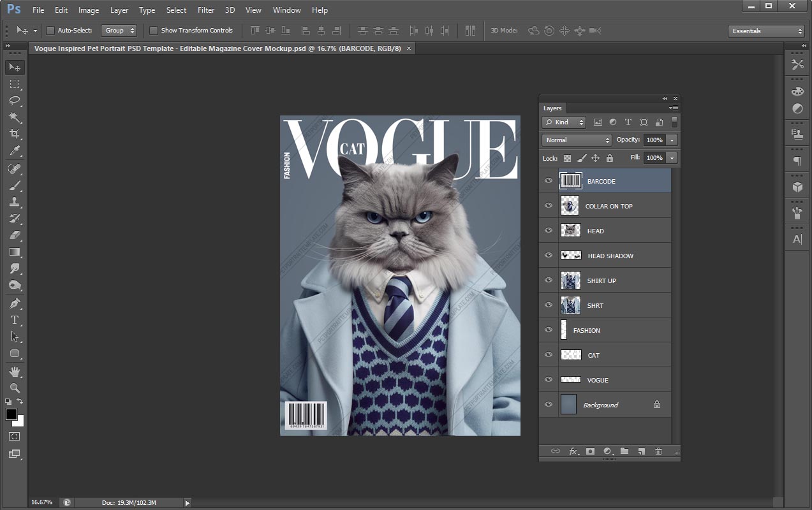Select the Pen tool
Viewport: 812px width, 510px height.
click(14, 303)
